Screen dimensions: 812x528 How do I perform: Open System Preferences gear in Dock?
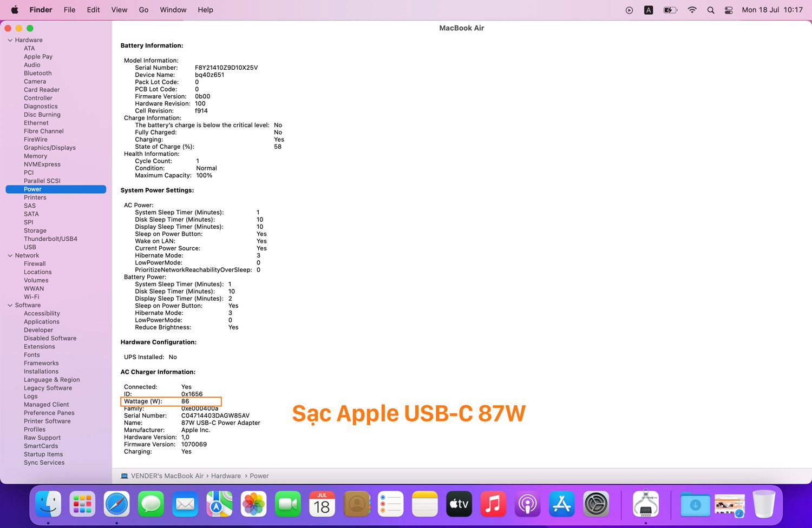(597, 504)
